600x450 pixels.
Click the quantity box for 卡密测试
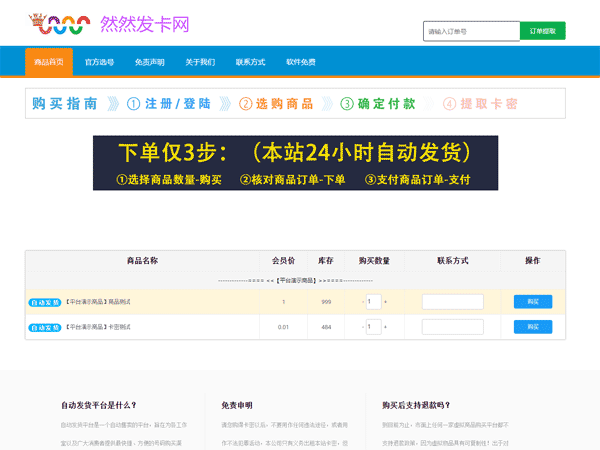click(374, 327)
